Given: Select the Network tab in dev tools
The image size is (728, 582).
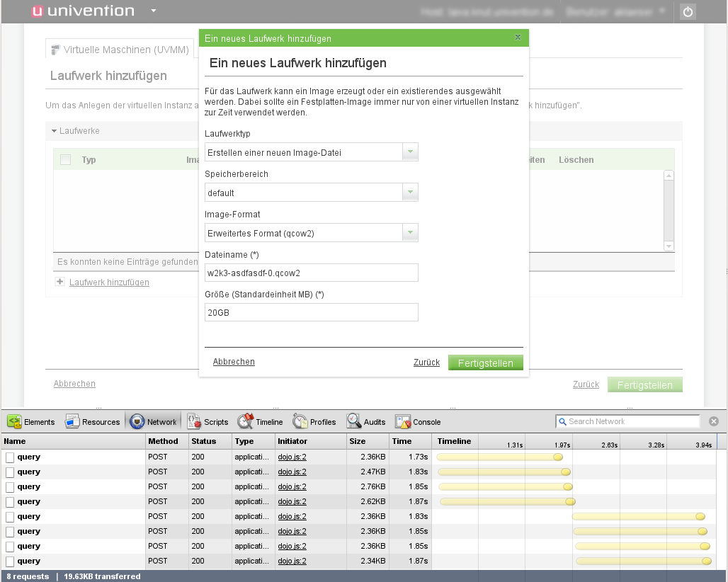Looking at the screenshot, I should (x=154, y=422).
